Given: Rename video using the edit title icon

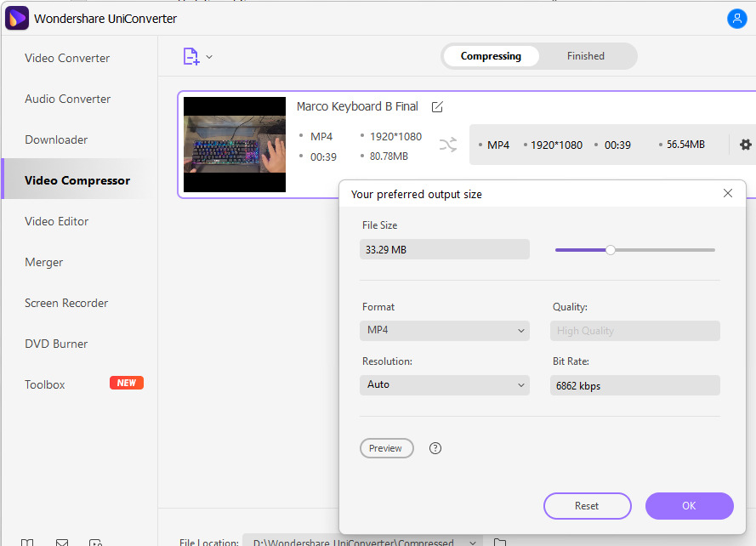Looking at the screenshot, I should pos(437,106).
